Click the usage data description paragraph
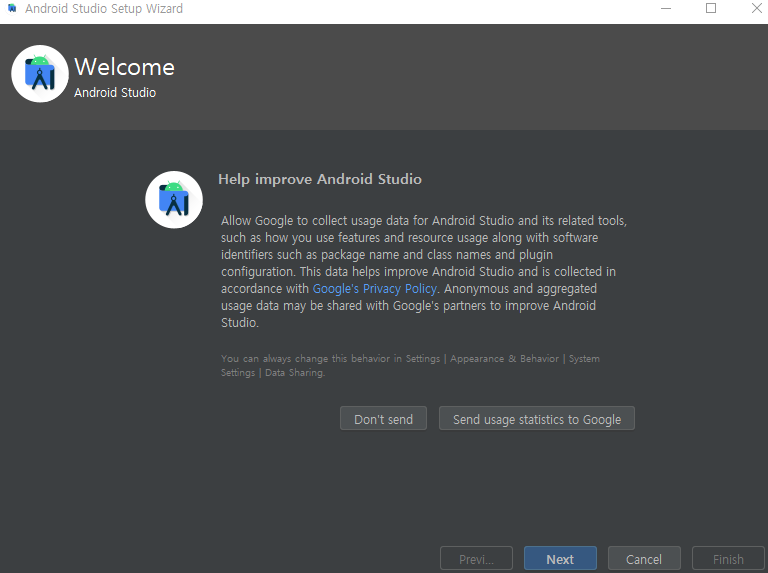 click(424, 271)
